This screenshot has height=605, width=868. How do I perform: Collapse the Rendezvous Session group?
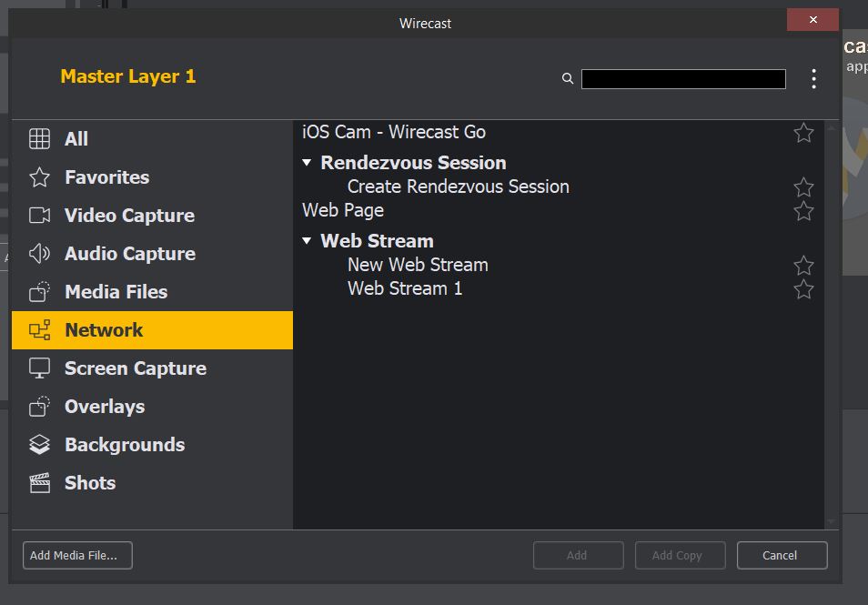tap(307, 163)
